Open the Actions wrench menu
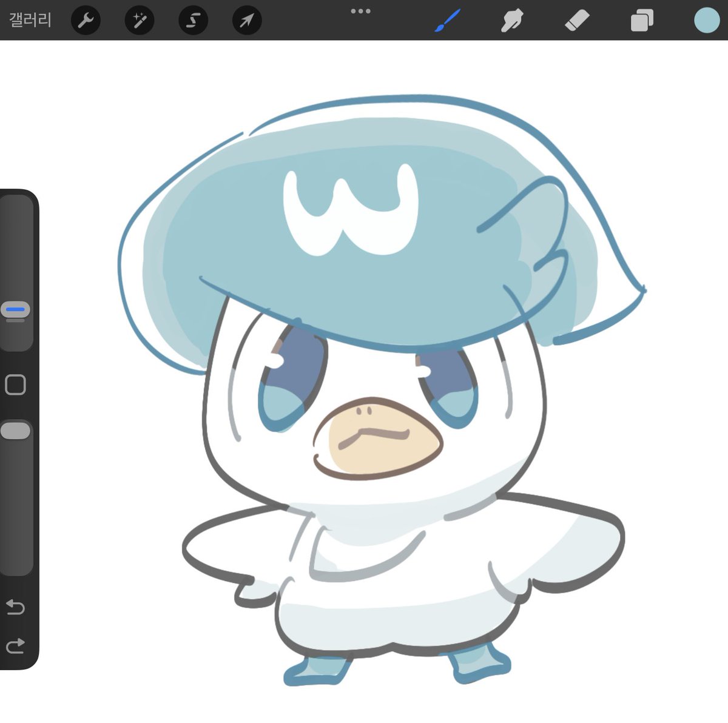Viewport: 728px width, 723px height. tap(86, 21)
